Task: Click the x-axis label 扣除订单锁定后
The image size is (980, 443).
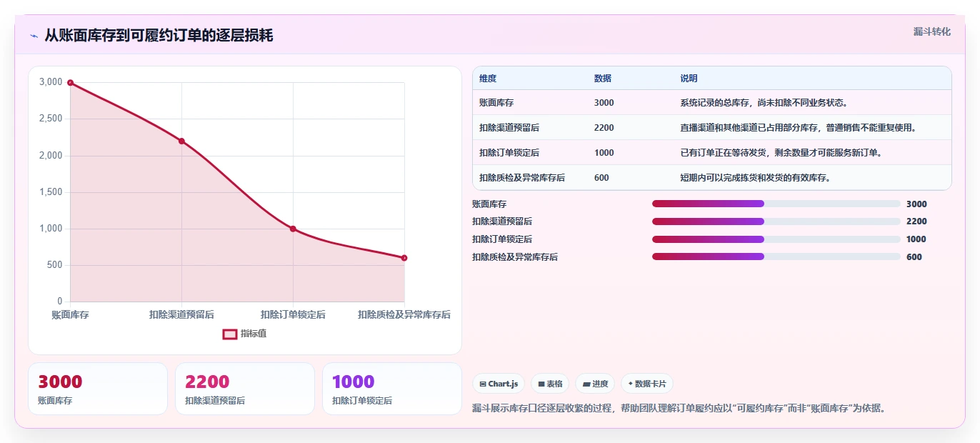Action: 293,314
